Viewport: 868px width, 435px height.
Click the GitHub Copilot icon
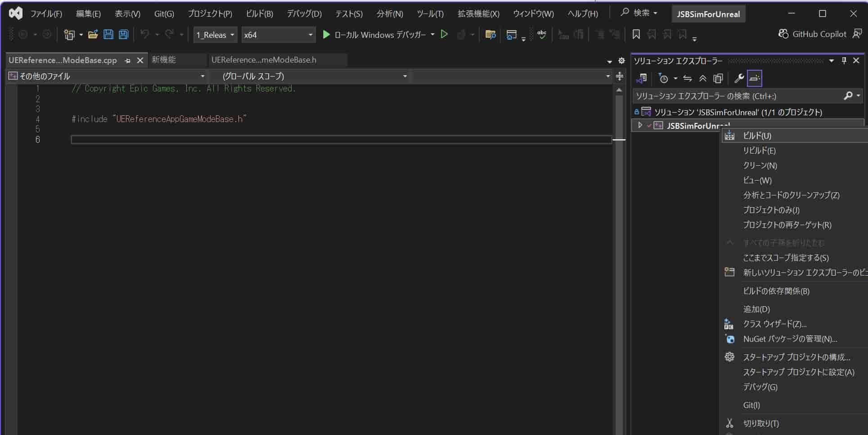[783, 34]
